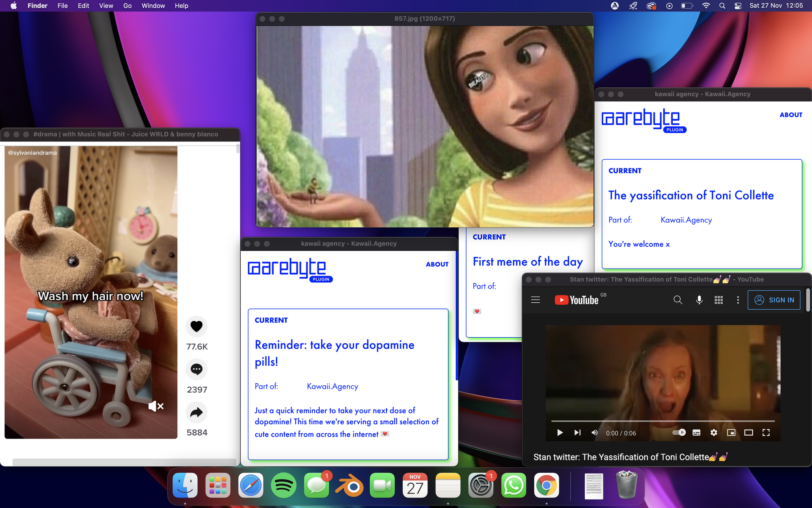Viewport: 812px width, 508px height.
Task: Open YouTube search magnifier
Action: click(x=678, y=300)
